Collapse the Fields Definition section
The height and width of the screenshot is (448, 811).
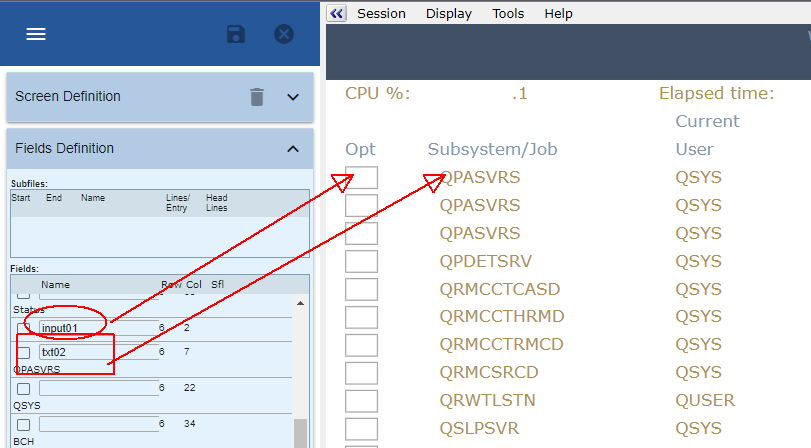[x=293, y=149]
